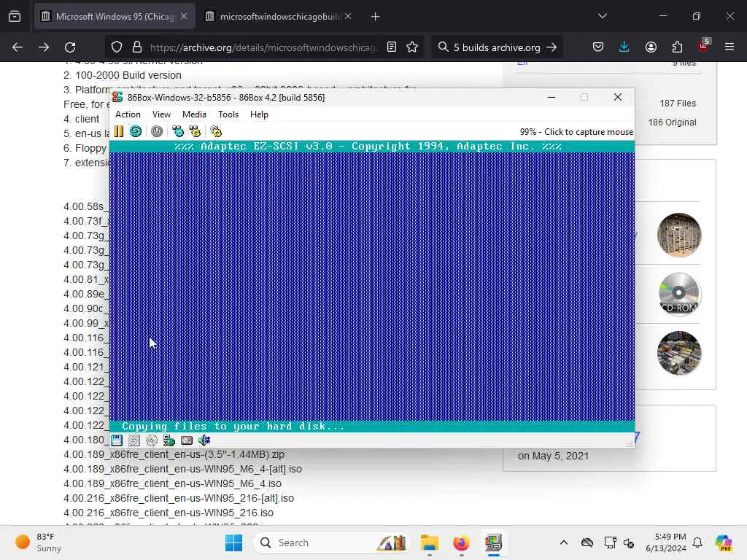Click the emulated Adaptec EZ-SCSI screen
The width and height of the screenshot is (747, 560).
click(371, 286)
